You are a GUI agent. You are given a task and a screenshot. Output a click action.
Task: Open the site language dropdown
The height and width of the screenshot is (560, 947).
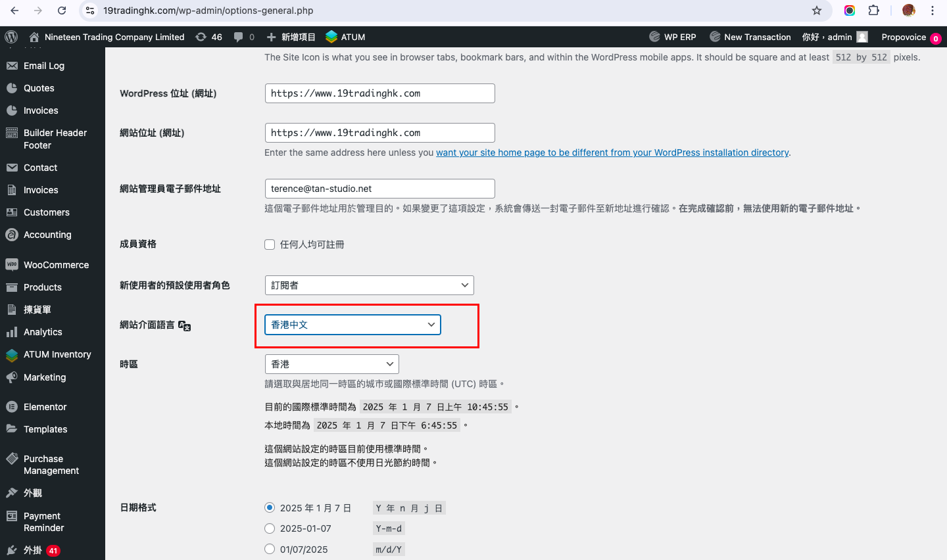pyautogui.click(x=352, y=325)
